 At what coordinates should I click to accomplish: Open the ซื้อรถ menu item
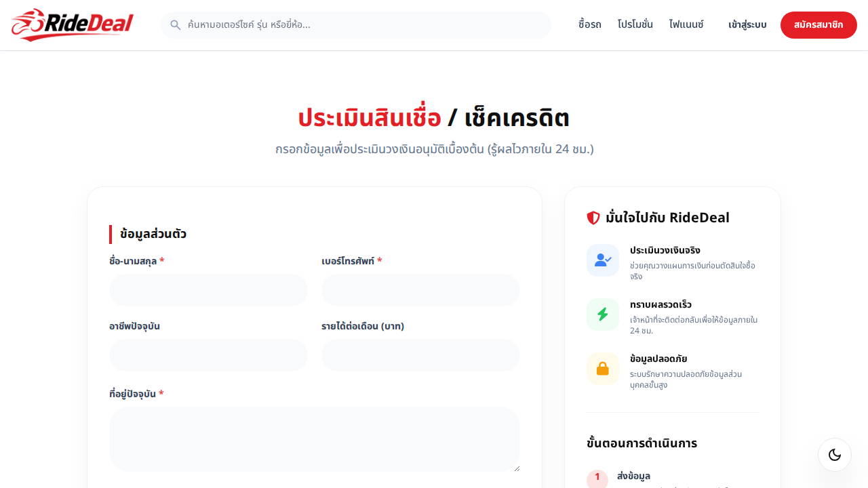[x=589, y=25]
